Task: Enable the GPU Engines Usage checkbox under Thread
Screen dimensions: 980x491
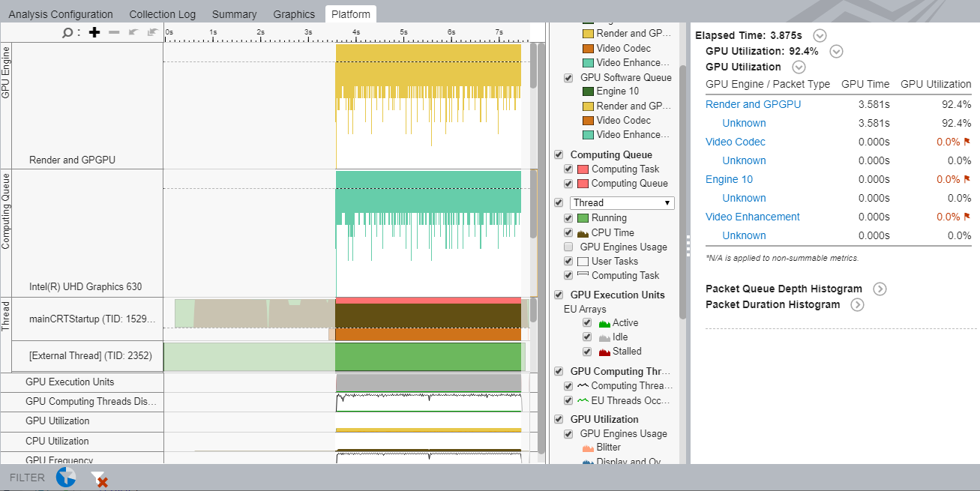Action: 568,247
